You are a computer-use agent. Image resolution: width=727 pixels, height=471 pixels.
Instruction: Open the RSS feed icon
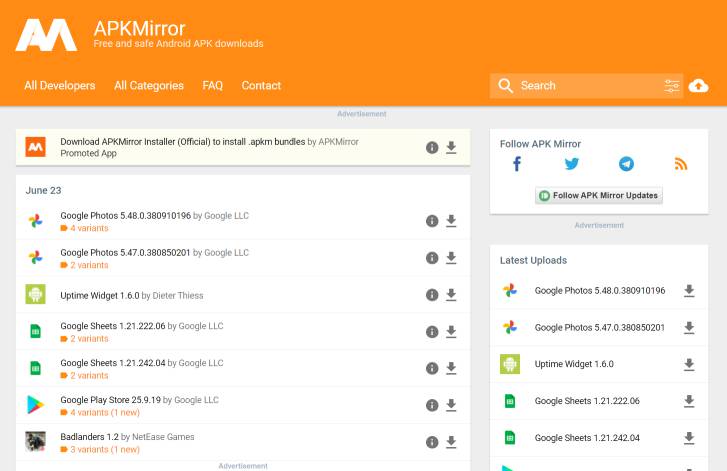pyautogui.click(x=681, y=164)
